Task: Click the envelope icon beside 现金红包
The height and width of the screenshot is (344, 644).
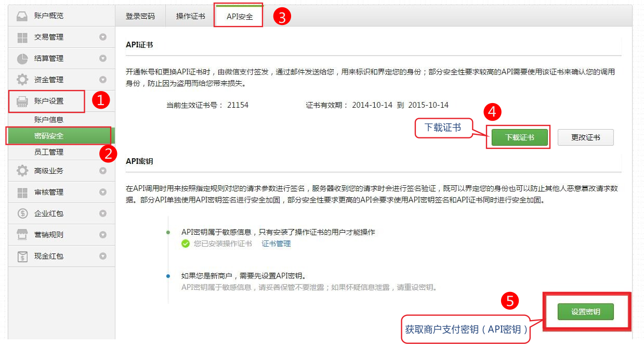Action: coord(22,256)
